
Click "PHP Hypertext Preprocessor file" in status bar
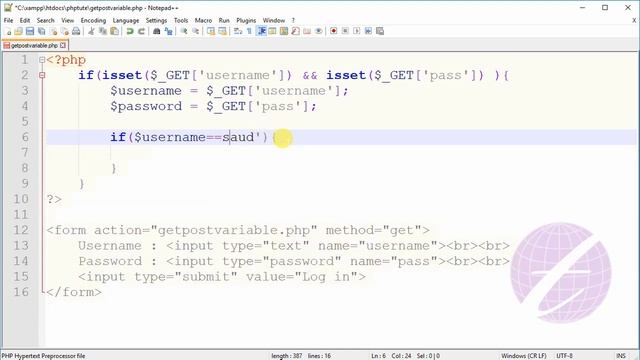pyautogui.click(x=43, y=356)
